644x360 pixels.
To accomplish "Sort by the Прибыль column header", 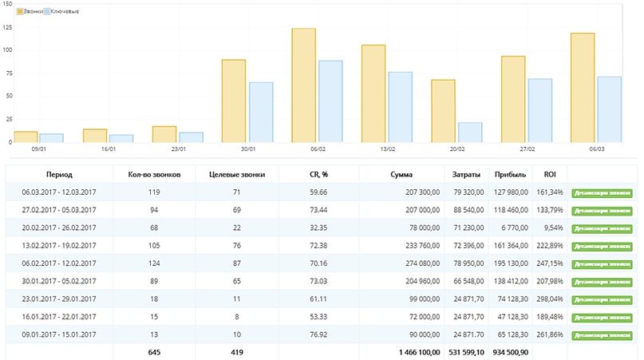I will (x=510, y=175).
